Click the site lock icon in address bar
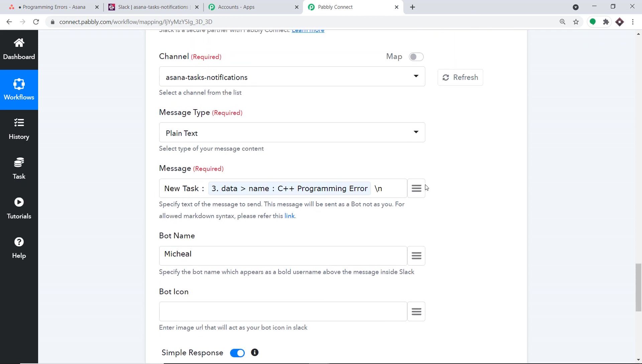Image resolution: width=642 pixels, height=364 pixels. 52,22
